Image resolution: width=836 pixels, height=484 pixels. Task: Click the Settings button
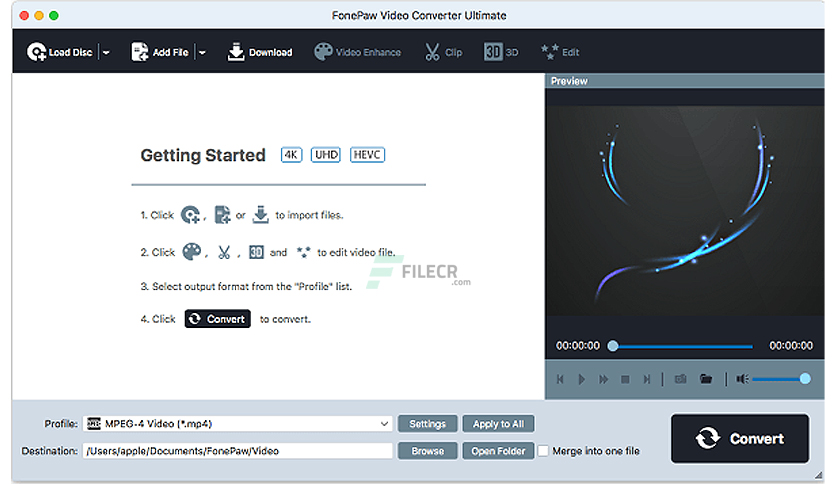coord(428,424)
